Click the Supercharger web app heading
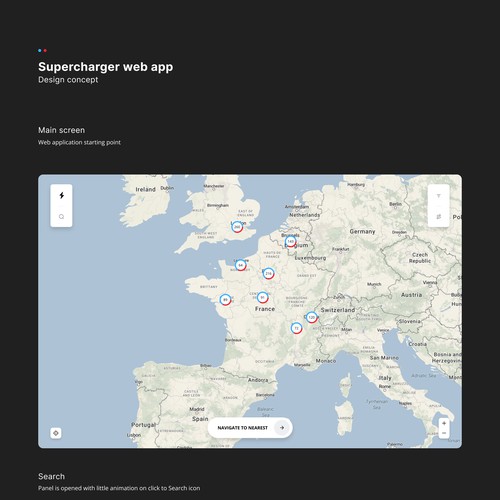Screen dimensions: 500x500 [x=106, y=67]
